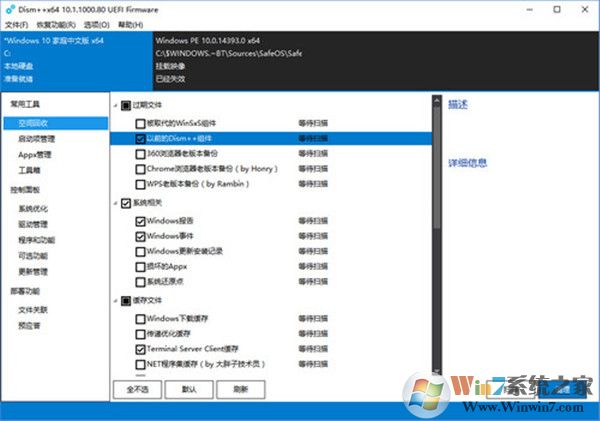Select 空间回收 in the sidebar
Screen dimensions: 600x421
55,123
